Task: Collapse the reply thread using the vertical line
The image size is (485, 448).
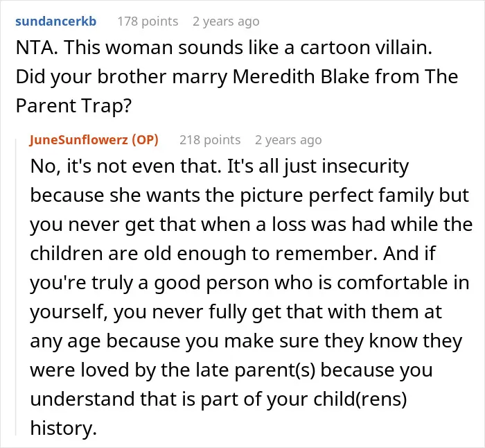Action: [x=16, y=286]
